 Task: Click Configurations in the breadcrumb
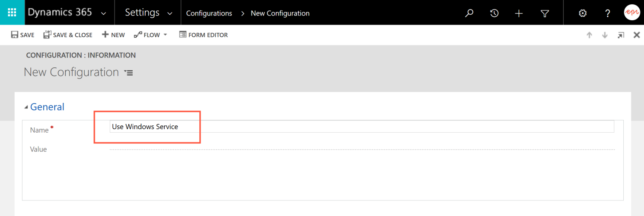click(209, 13)
